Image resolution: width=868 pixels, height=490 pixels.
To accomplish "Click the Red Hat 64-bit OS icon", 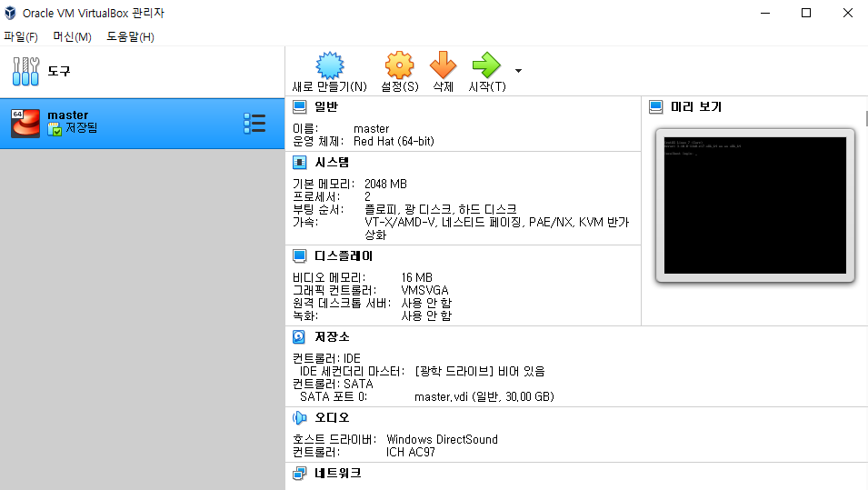I will coord(25,123).
